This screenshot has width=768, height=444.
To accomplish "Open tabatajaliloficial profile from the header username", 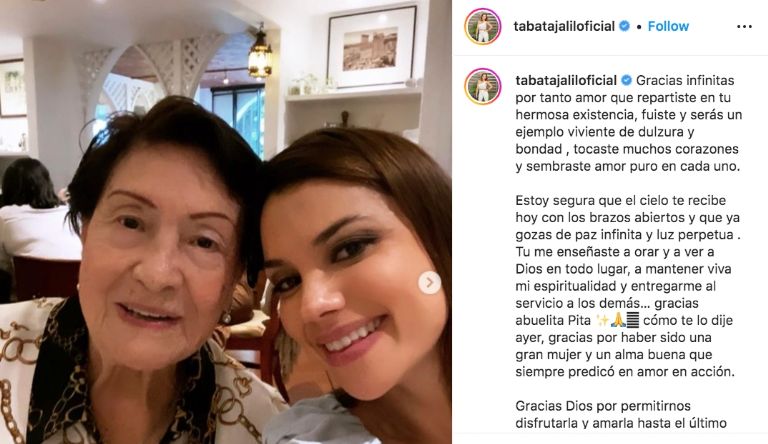I will click(564, 26).
